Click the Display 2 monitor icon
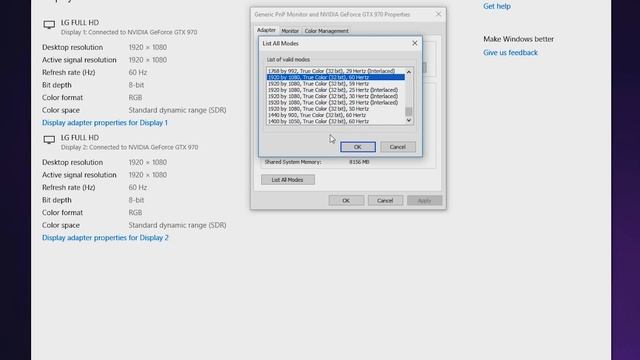Image resolution: width=640 pixels, height=360 pixels. (x=49, y=140)
